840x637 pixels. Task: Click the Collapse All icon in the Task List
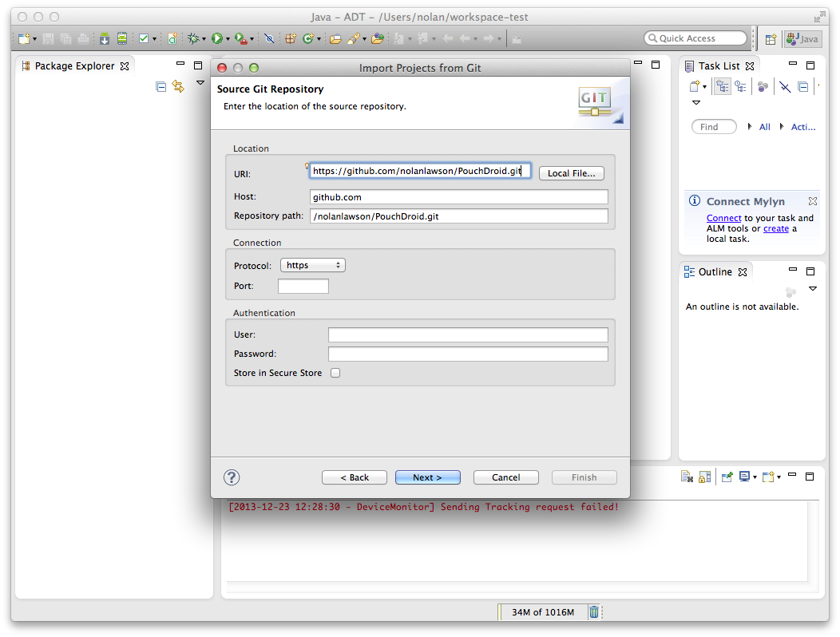coord(803,86)
